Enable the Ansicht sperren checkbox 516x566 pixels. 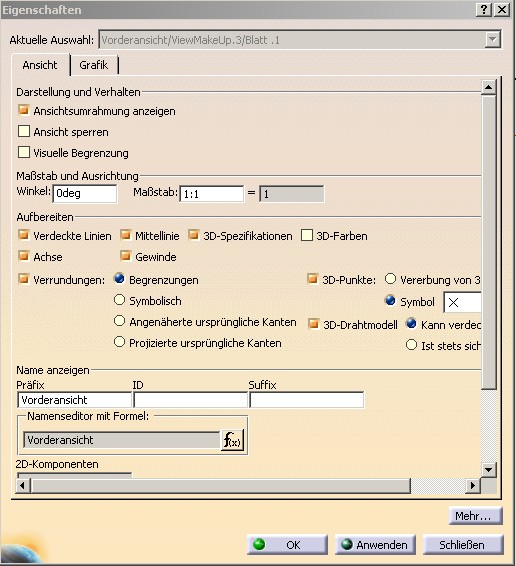click(24, 131)
